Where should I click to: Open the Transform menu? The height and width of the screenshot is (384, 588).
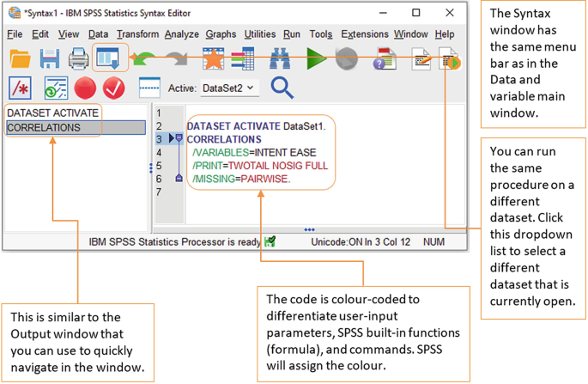pos(137,34)
